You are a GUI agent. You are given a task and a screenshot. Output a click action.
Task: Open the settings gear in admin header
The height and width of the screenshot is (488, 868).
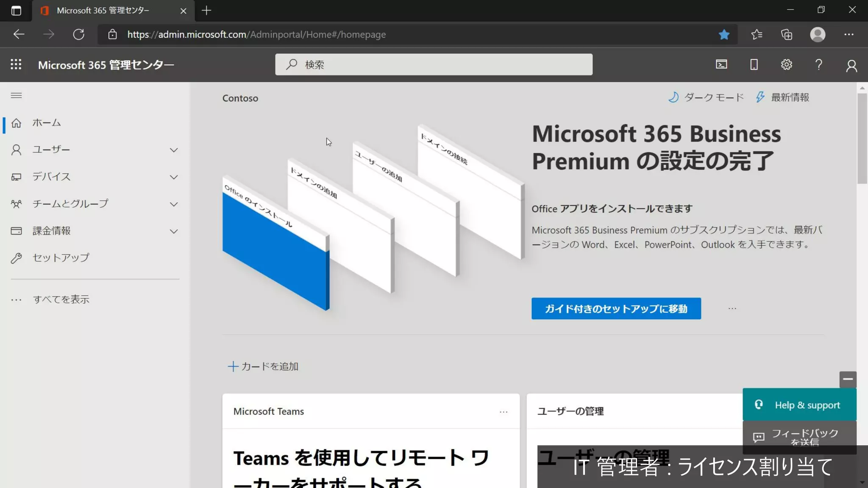[x=786, y=64]
